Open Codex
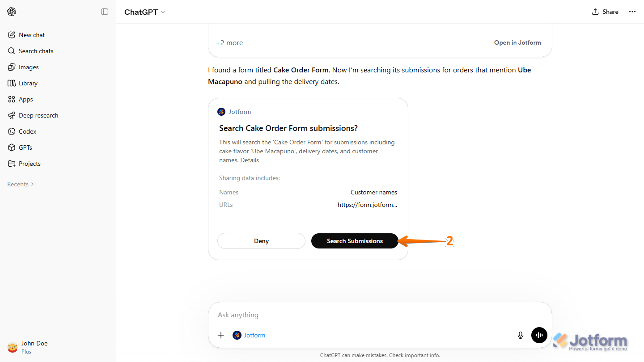 (x=27, y=131)
